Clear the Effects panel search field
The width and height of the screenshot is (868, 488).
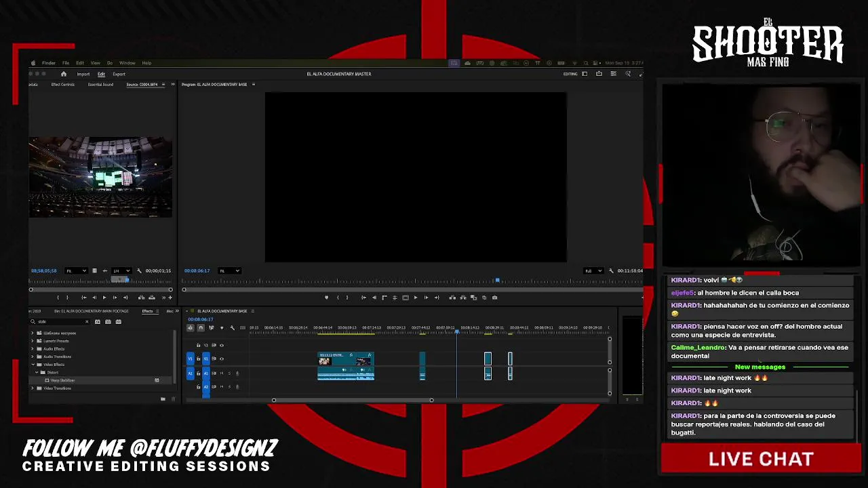coord(87,322)
